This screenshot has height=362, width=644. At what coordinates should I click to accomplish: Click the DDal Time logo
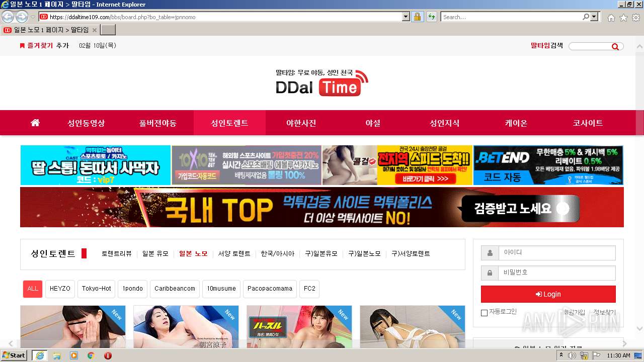pos(322,83)
